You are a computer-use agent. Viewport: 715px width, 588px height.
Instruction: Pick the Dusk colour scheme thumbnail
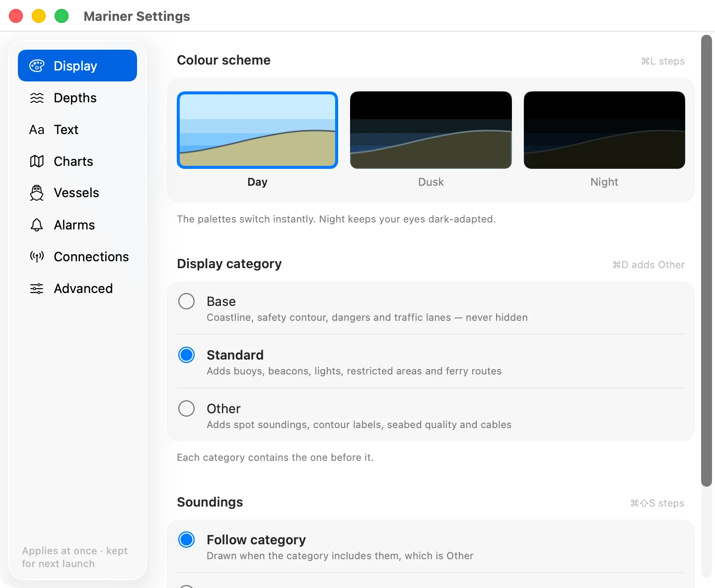pos(431,130)
